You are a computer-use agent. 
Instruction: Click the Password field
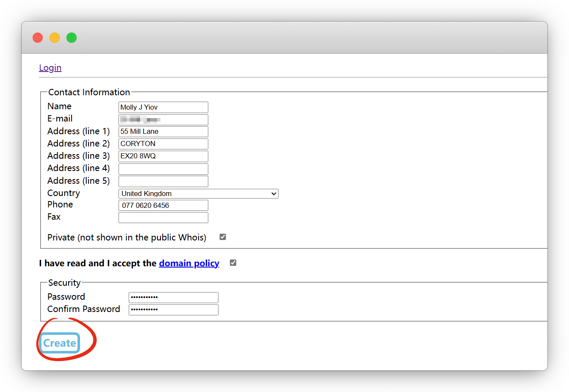(173, 297)
